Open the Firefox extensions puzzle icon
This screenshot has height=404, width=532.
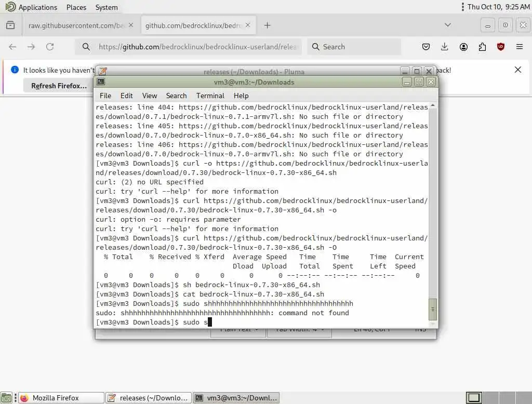tap(482, 47)
